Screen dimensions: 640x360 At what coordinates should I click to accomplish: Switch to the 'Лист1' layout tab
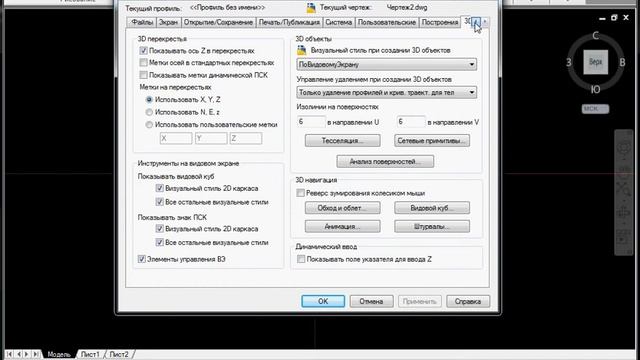[90, 354]
